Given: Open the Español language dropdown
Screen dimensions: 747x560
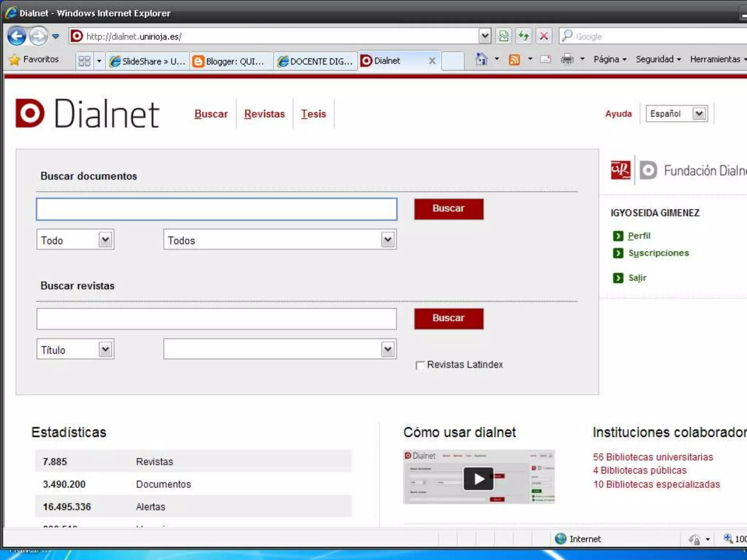Looking at the screenshot, I should (699, 114).
